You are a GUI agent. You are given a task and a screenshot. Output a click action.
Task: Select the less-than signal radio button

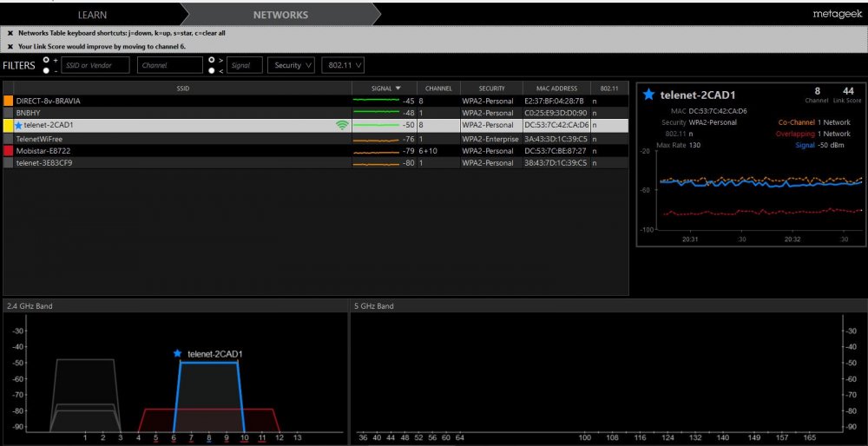click(211, 70)
